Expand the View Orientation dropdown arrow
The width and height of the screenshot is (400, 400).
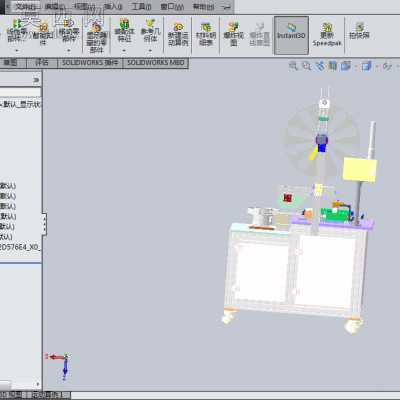355,67
